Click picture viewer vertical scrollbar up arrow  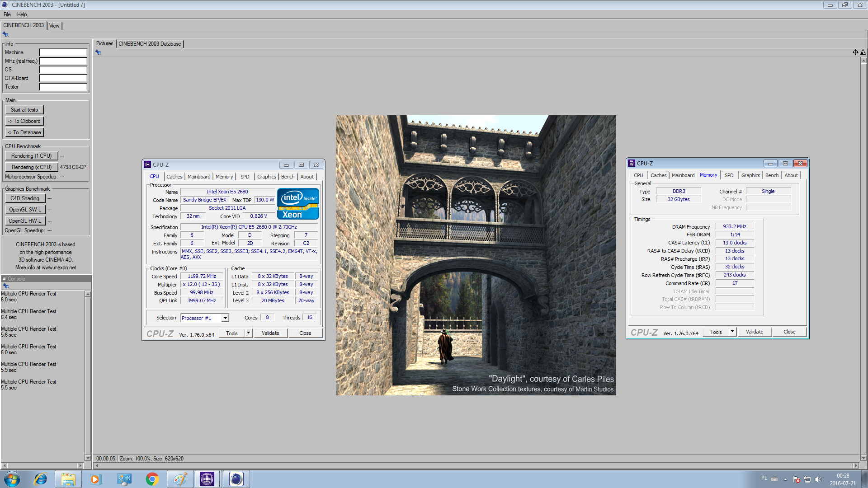point(863,61)
